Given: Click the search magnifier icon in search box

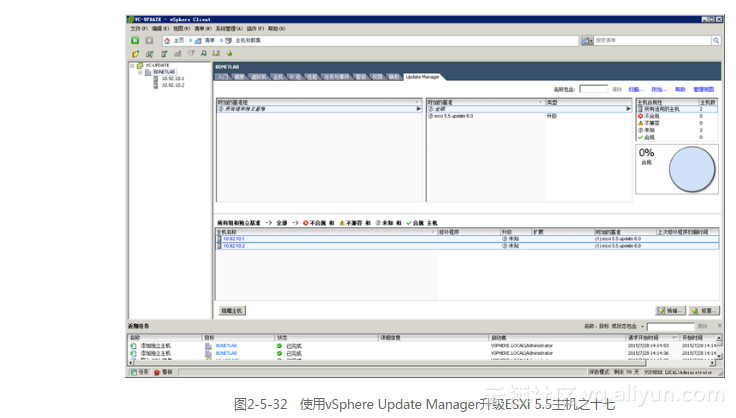Looking at the screenshot, I should pyautogui.click(x=716, y=41).
